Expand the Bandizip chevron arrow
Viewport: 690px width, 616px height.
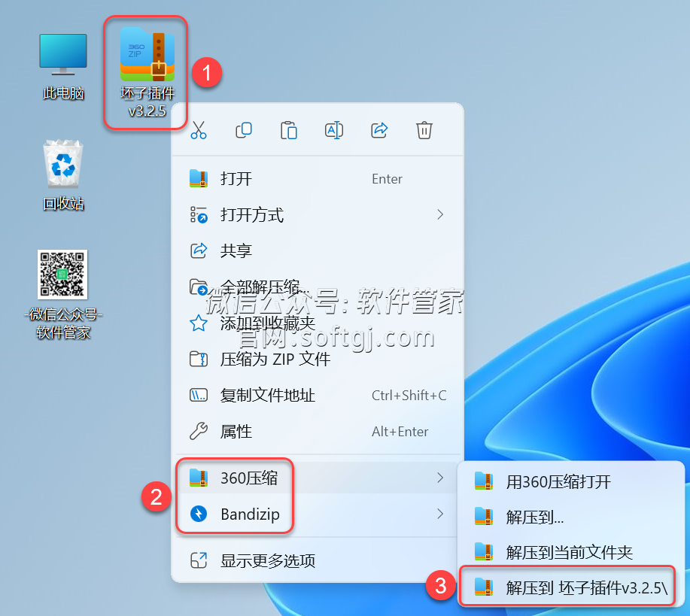[x=440, y=514]
